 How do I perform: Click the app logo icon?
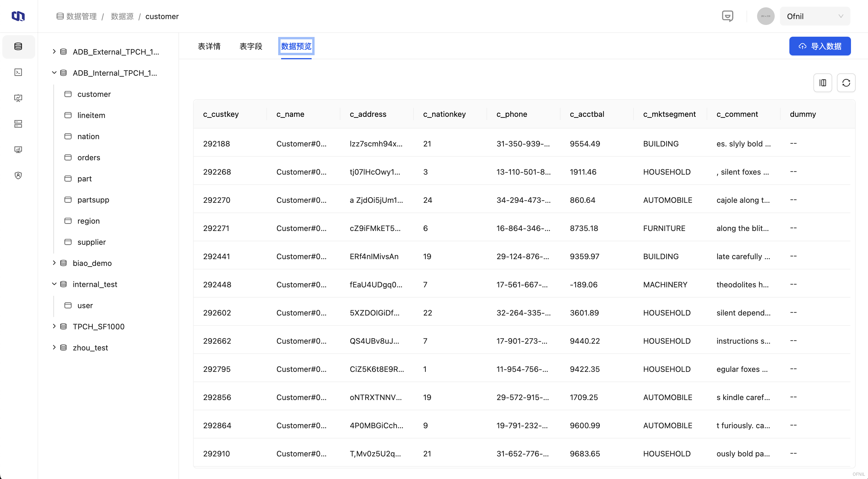tap(18, 16)
